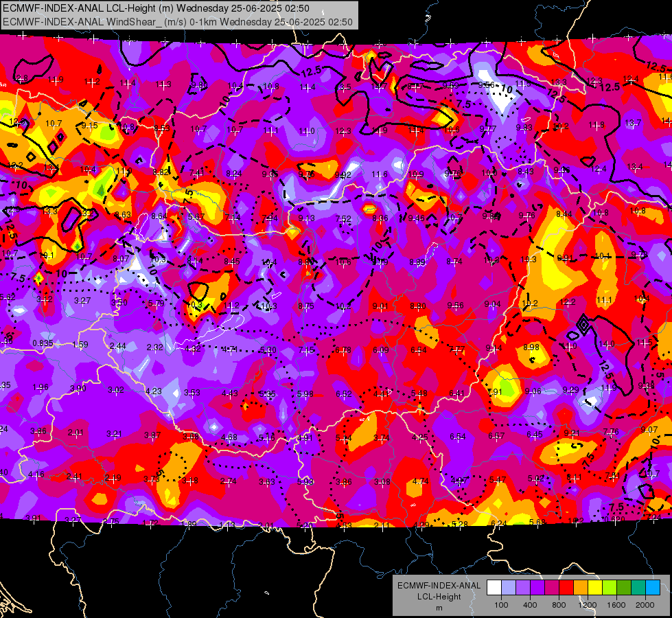The image size is (672, 618).
Task: Click the grid value 4.23
Action: [x=154, y=391]
